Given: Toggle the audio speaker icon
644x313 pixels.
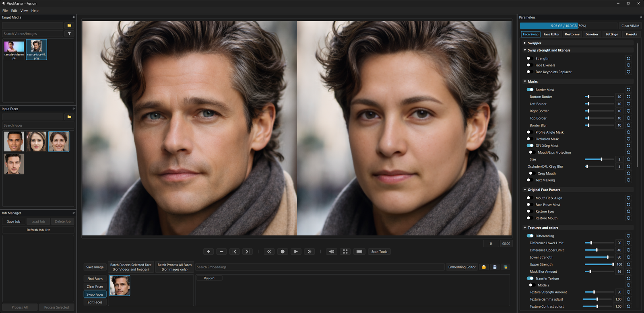Looking at the screenshot, I should (331, 251).
